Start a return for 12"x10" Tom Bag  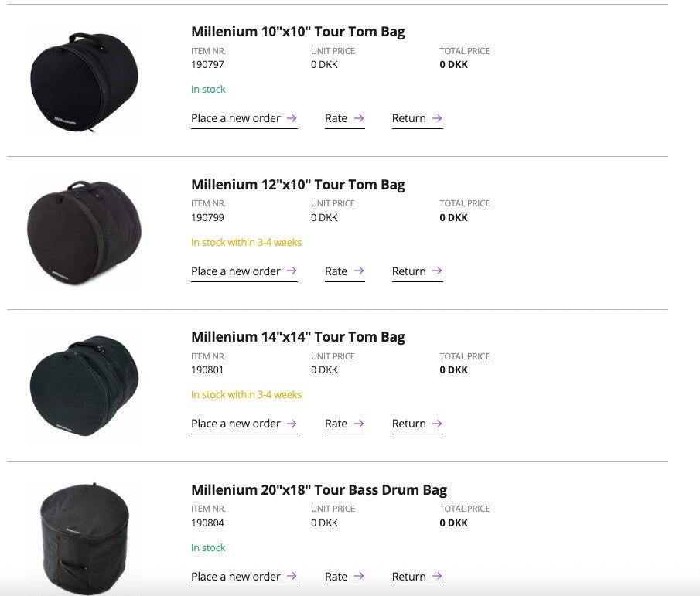417,271
